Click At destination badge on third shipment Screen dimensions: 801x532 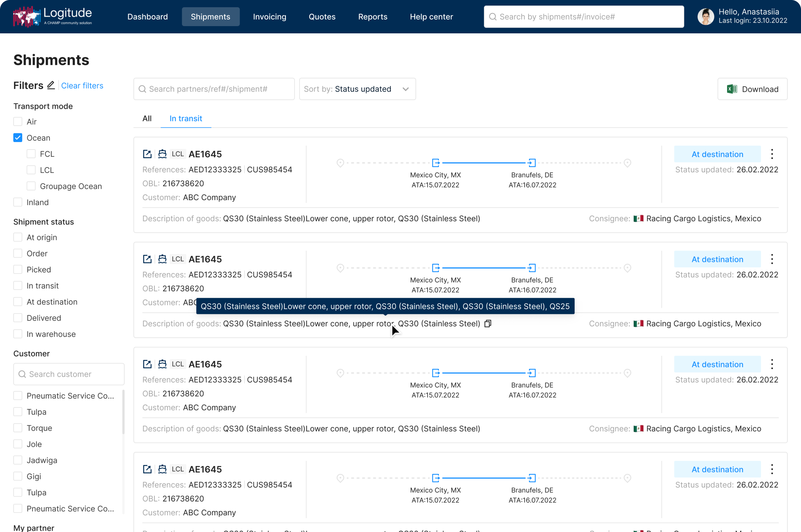pyautogui.click(x=717, y=364)
